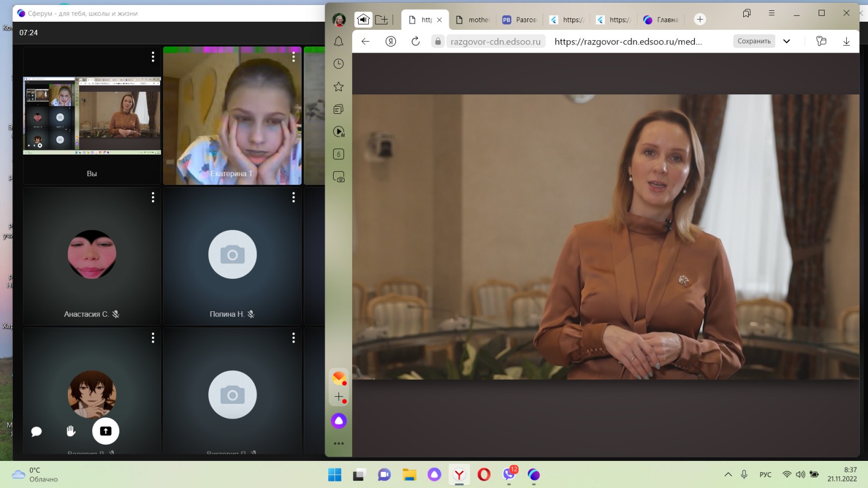
Task: Open the three-dots more menu in browser sidebar
Action: tap(339, 444)
